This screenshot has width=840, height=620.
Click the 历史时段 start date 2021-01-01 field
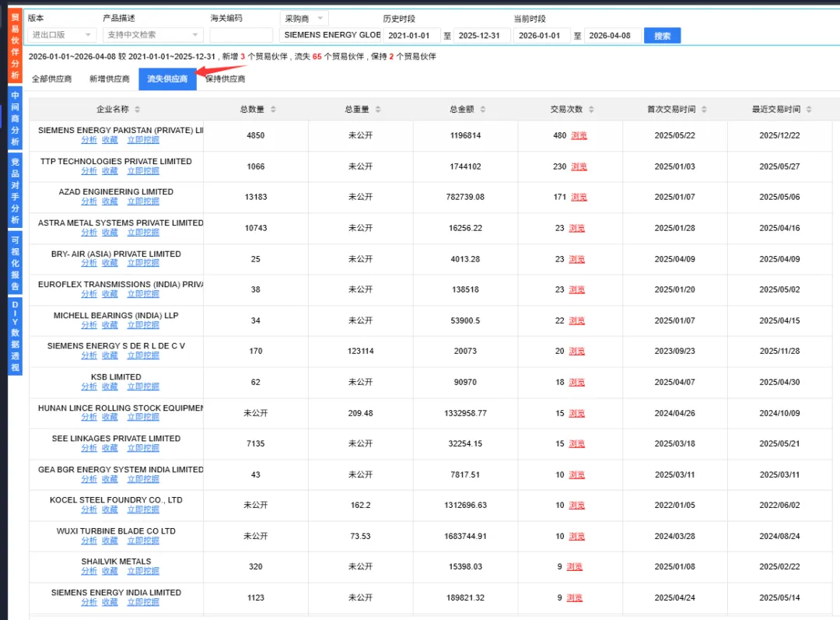[412, 35]
